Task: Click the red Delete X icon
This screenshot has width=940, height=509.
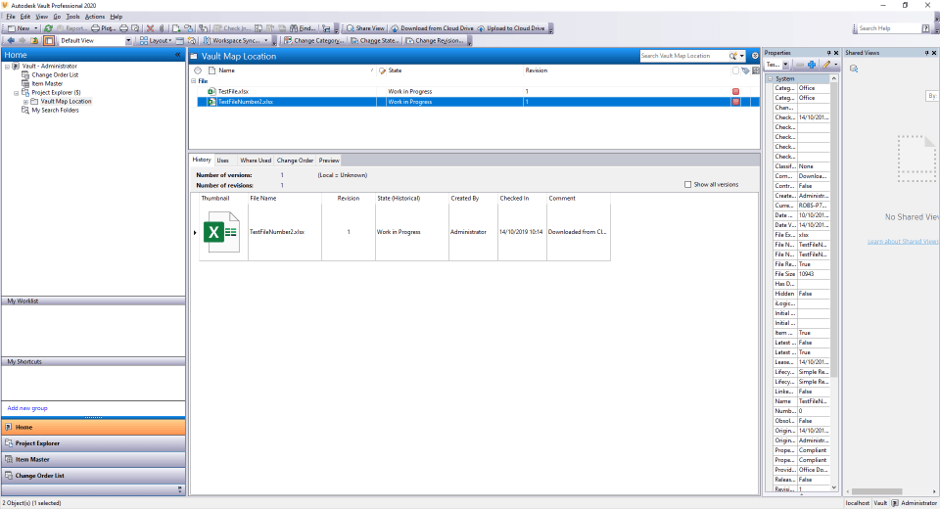Action: tap(150, 28)
